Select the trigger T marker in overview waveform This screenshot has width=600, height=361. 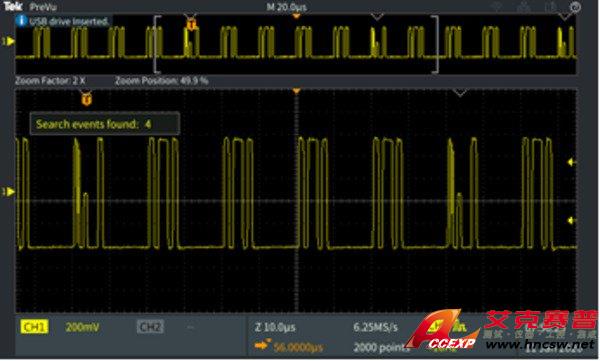coord(192,25)
